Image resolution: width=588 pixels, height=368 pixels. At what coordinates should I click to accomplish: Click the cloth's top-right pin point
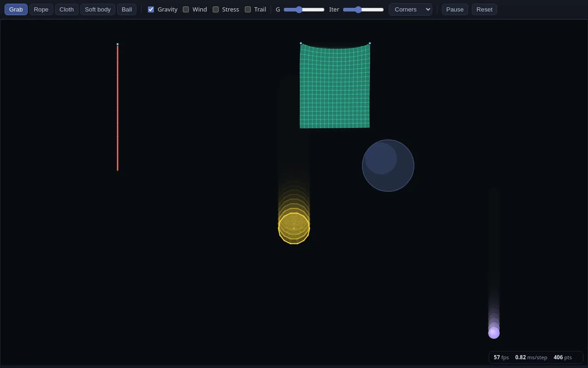point(370,43)
